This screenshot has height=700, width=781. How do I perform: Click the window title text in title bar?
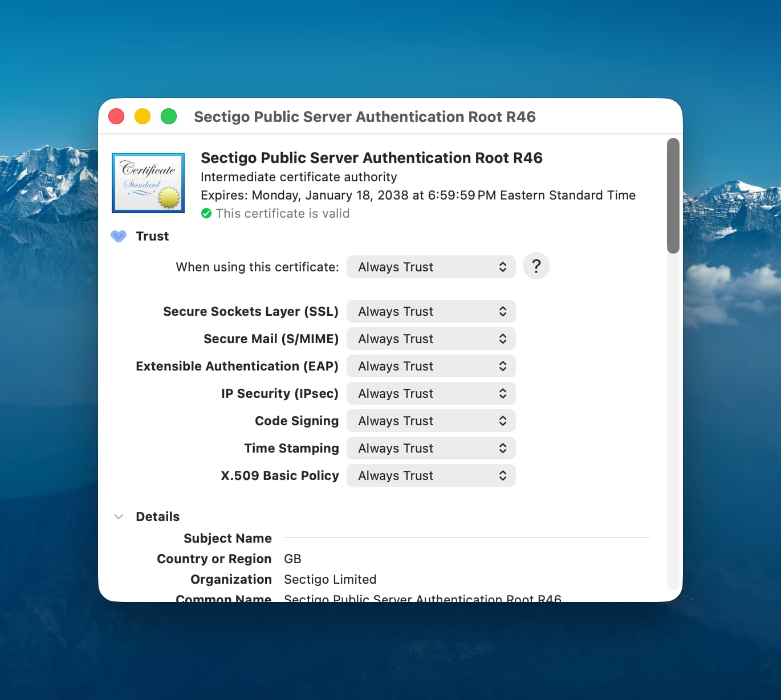click(x=365, y=116)
